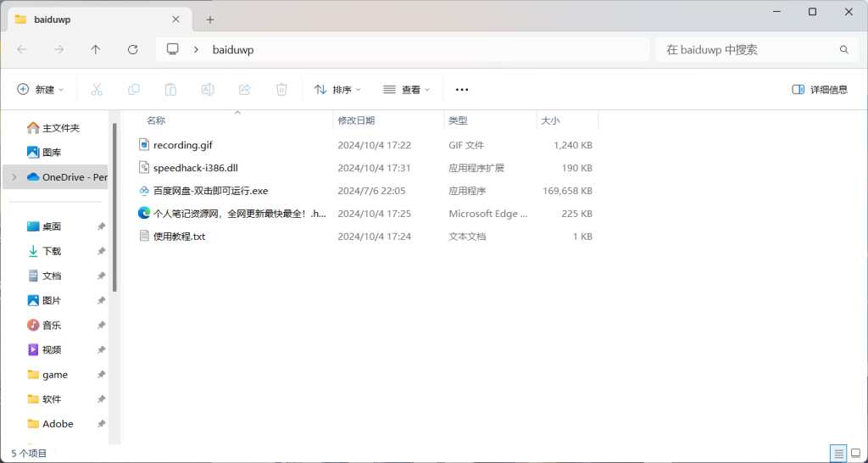
Task: Click the Delete trash can icon
Action: pyautogui.click(x=281, y=89)
